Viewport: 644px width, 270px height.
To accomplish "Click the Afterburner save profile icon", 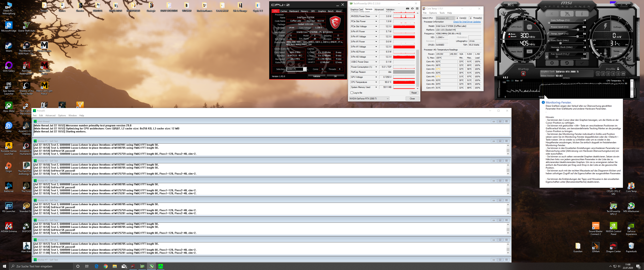I will [623, 74].
